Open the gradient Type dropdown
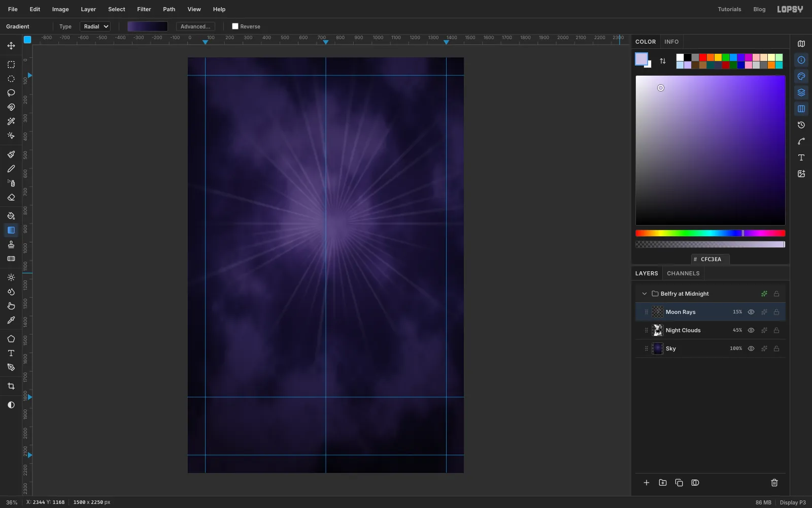 tap(95, 26)
